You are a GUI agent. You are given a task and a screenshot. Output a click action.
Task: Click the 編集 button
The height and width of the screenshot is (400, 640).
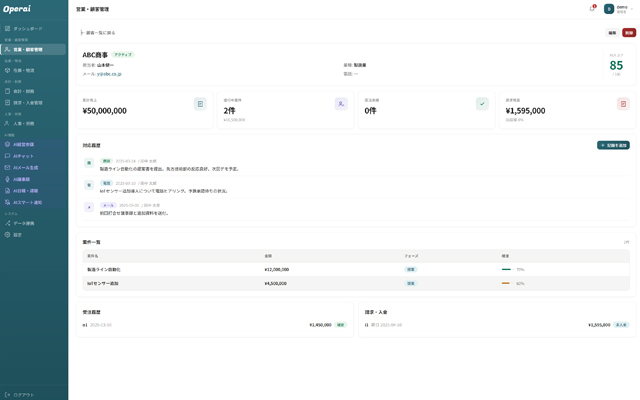coord(612,32)
